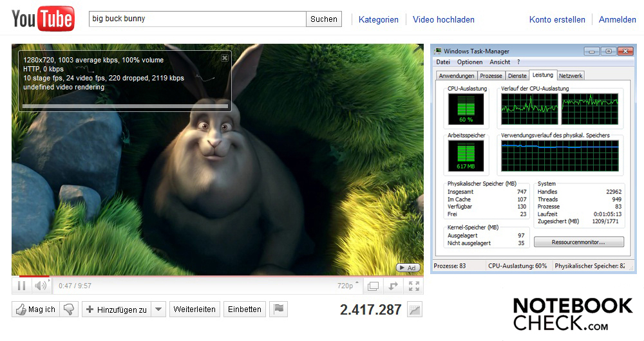Switch to the Prozesse tab

coord(491,76)
